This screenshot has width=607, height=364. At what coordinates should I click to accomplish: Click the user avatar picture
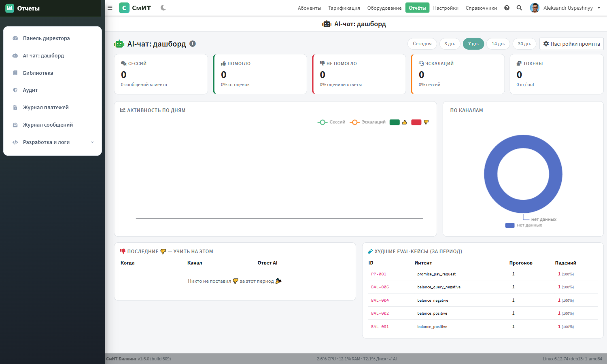535,8
